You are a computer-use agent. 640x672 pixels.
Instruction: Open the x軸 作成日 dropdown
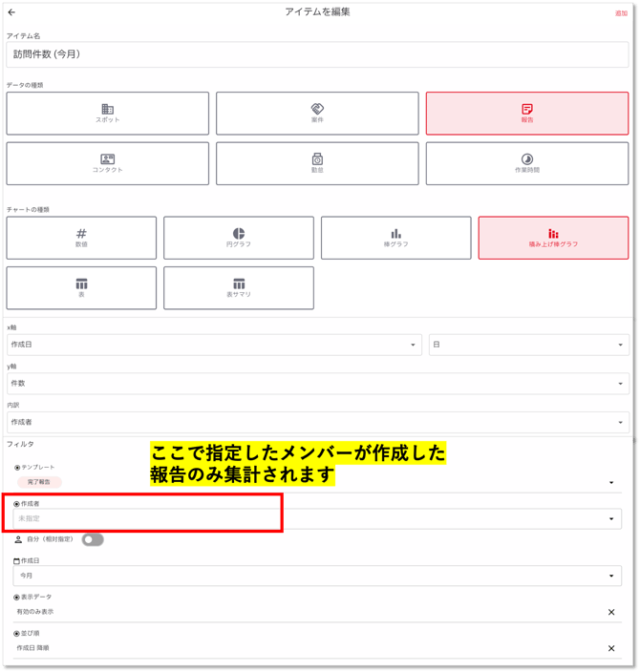coord(213,345)
